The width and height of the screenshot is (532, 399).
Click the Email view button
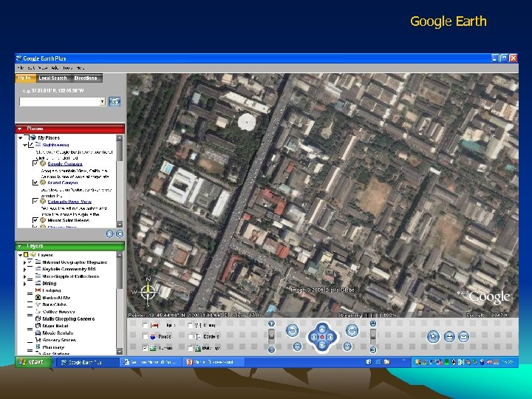[x=463, y=337]
